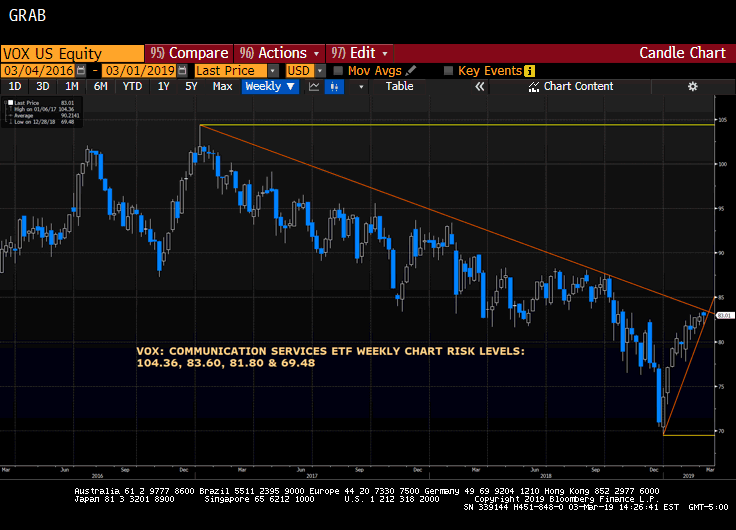Image resolution: width=736 pixels, height=530 pixels.
Task: Select the 1M range tab
Action: coord(72,86)
